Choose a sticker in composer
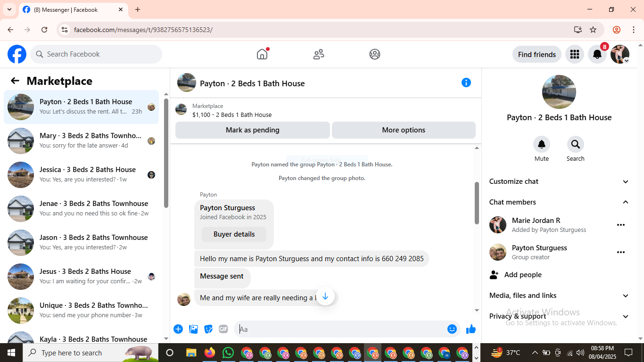This screenshot has width=644, height=362. point(208,329)
